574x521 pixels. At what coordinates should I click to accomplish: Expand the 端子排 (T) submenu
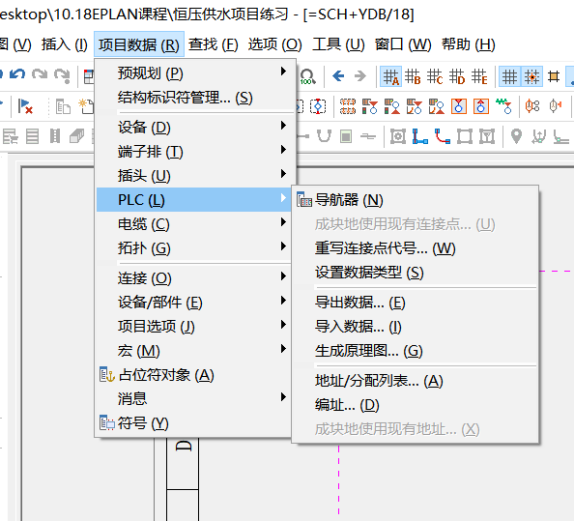(196, 152)
